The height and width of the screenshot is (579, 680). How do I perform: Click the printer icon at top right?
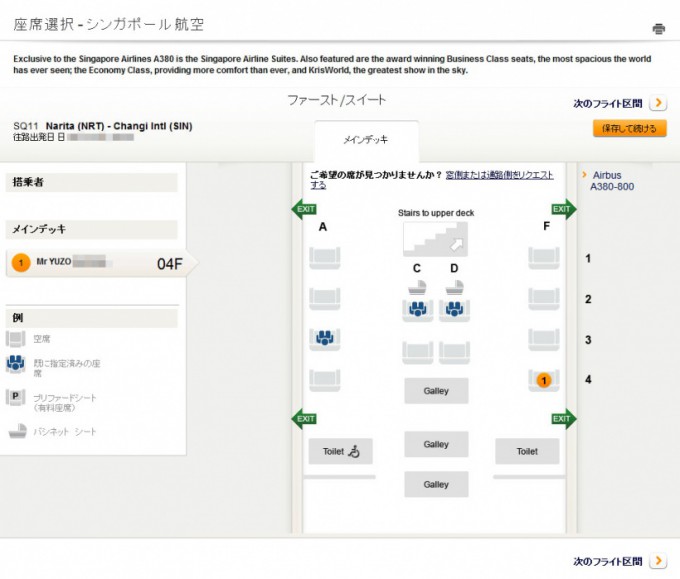(x=658, y=29)
